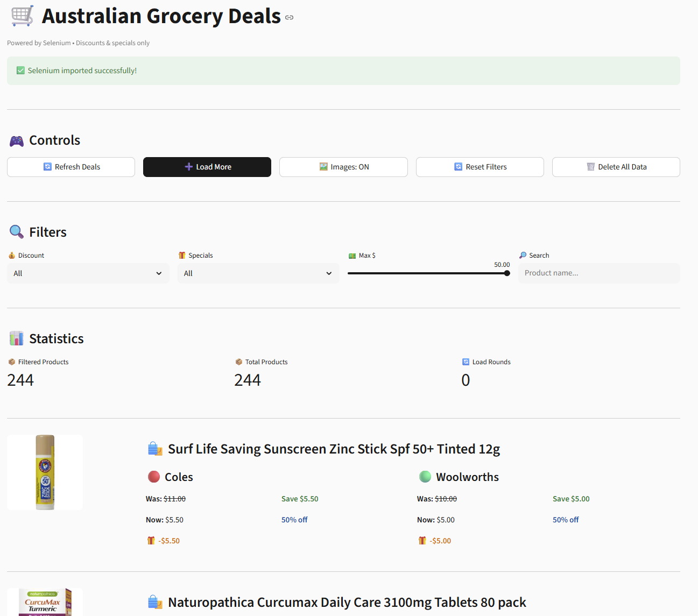Click the Filtered Products value 244
This screenshot has width=698, height=616.
pos(20,380)
